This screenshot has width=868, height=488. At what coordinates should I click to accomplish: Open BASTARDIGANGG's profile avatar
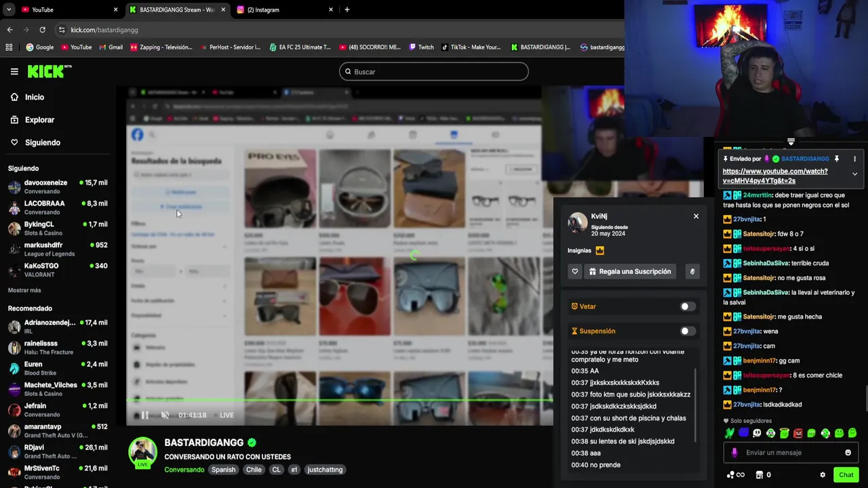[x=142, y=451]
